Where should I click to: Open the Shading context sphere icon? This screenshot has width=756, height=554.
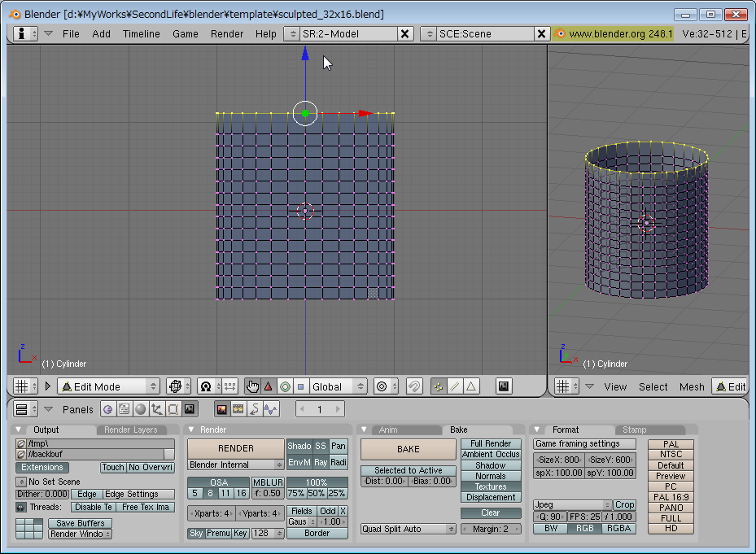(x=140, y=410)
